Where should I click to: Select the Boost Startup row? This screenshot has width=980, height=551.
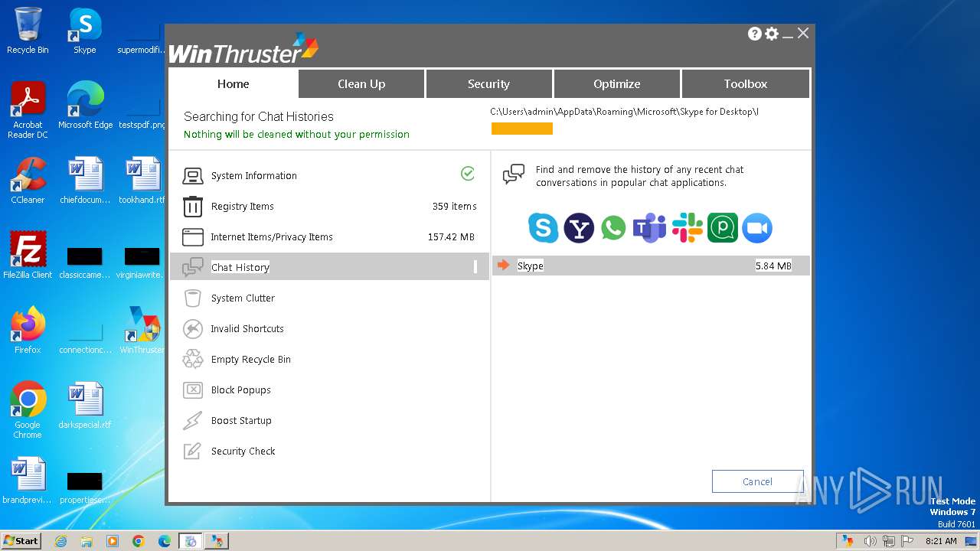329,420
